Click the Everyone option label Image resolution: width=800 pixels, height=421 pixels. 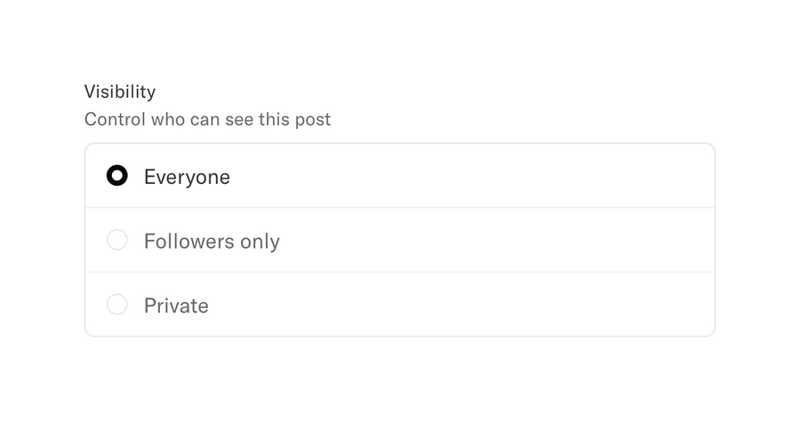pos(187,177)
